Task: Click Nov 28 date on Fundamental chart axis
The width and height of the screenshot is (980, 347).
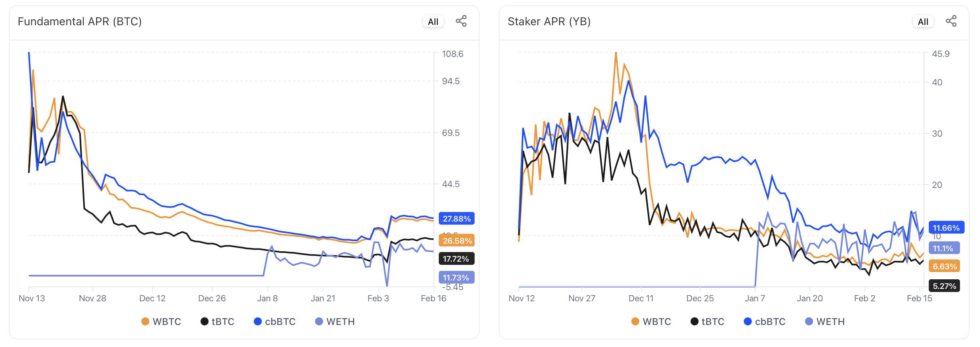Action: click(92, 299)
